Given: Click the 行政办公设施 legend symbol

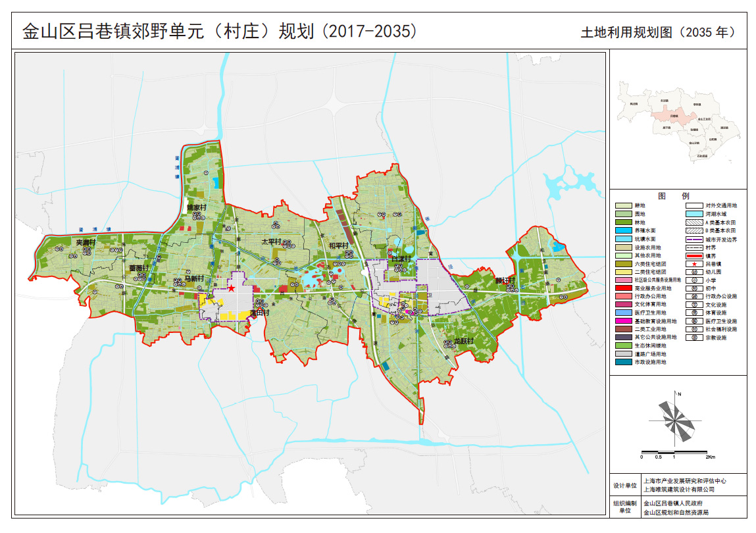Looking at the screenshot, I should point(694,297).
